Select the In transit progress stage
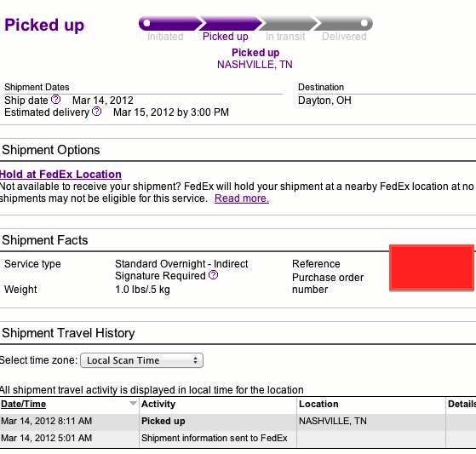Viewport: 476px width, 454px height. (x=285, y=37)
